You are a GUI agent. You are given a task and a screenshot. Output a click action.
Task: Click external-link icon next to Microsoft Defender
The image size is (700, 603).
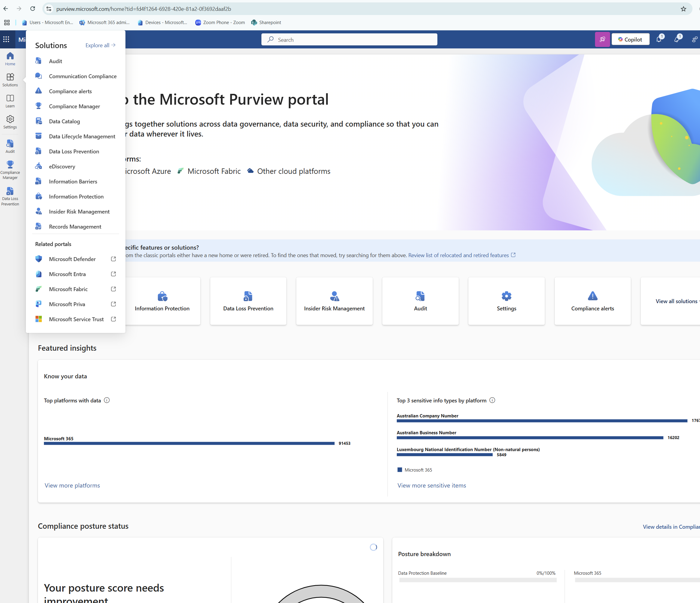tap(113, 259)
